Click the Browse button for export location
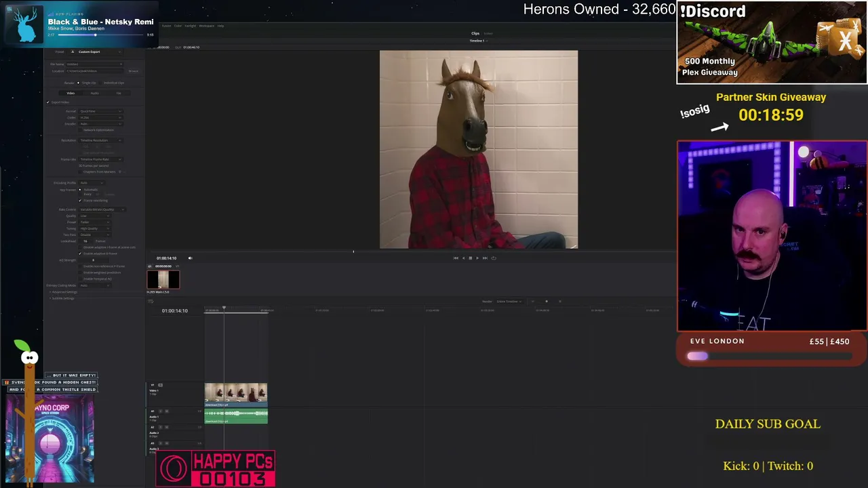Viewport: 868px width, 488px height. (x=134, y=71)
